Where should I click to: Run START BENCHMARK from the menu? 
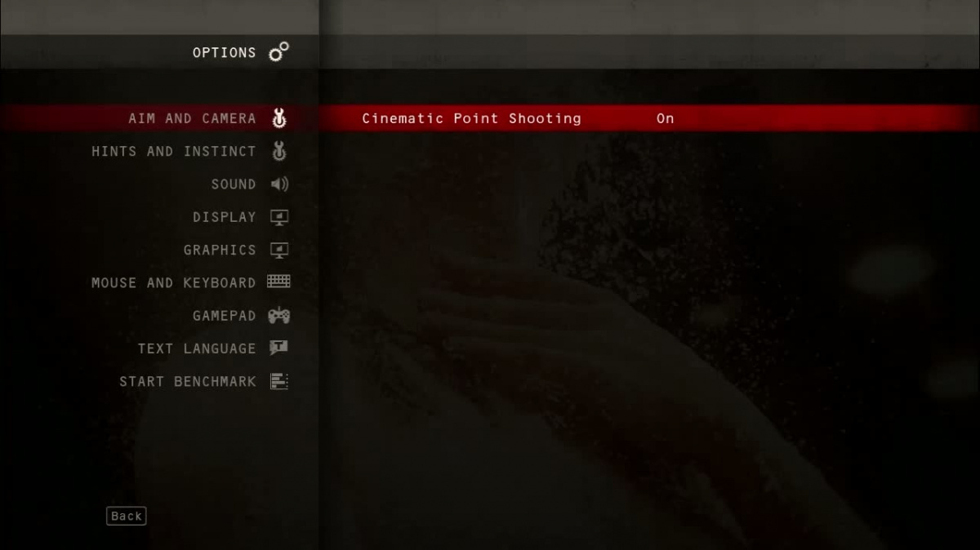coord(188,381)
